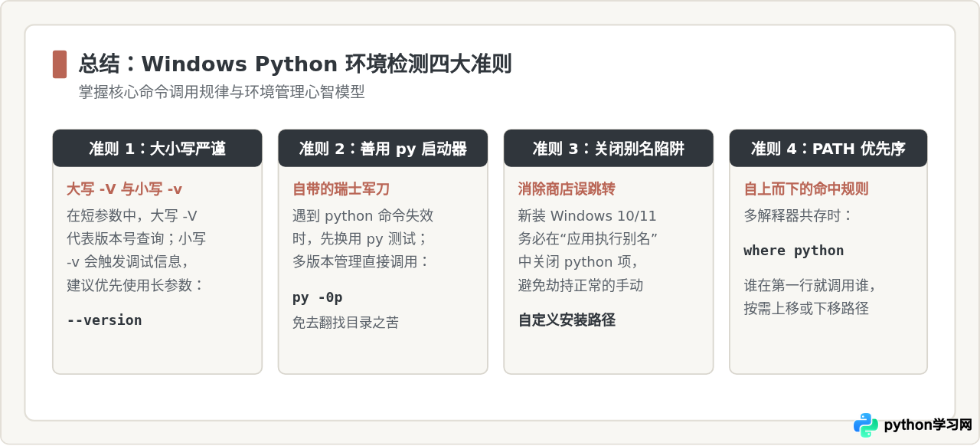Click the line '建议优先使用长参数：'

(x=136, y=286)
